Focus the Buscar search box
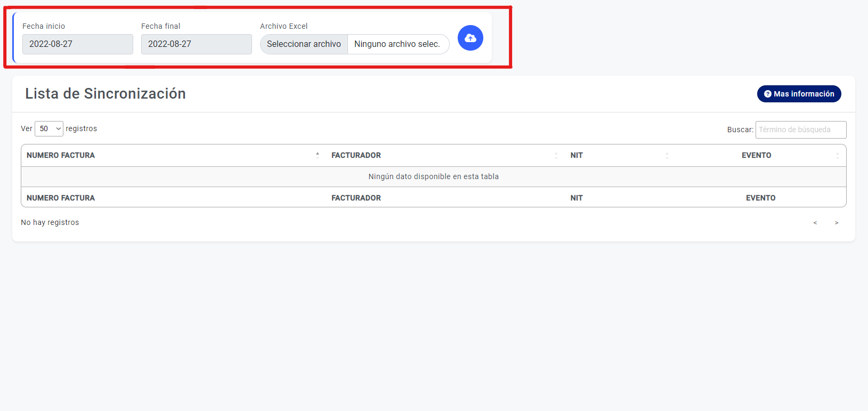The width and height of the screenshot is (868, 411). click(800, 130)
